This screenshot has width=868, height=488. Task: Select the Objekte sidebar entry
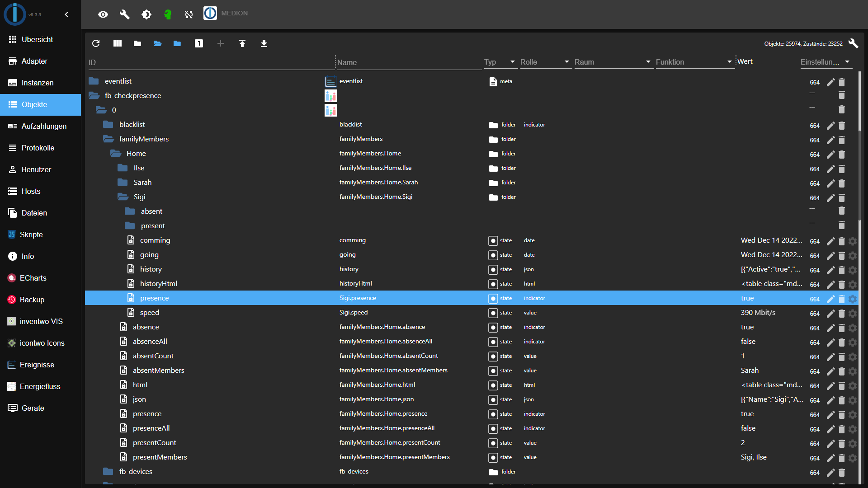click(x=41, y=104)
